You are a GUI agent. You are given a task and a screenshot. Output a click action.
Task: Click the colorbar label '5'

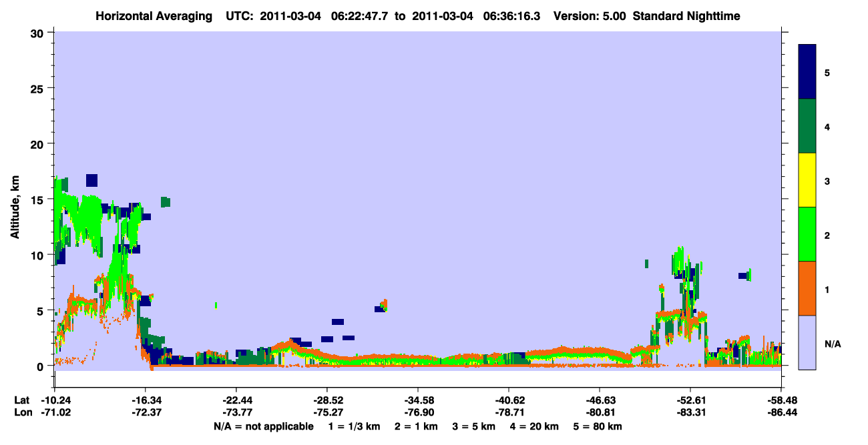(827, 72)
